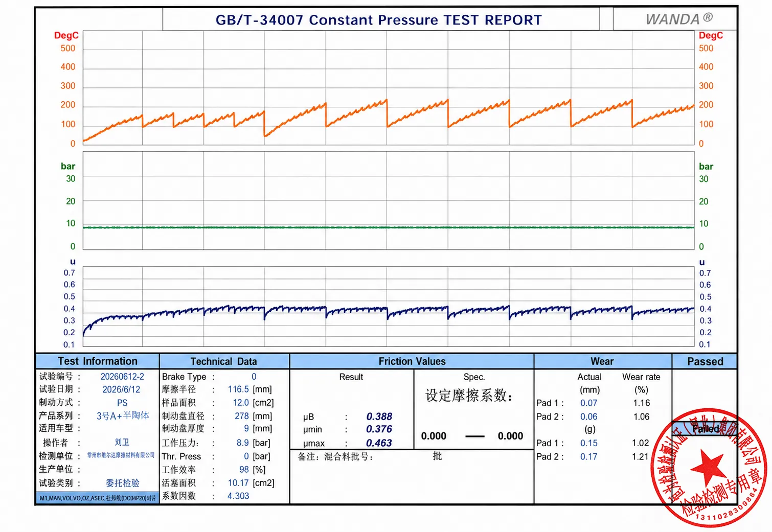772x532 pixels.
Task: Click the wear rate value 1.16
Action: (642, 403)
